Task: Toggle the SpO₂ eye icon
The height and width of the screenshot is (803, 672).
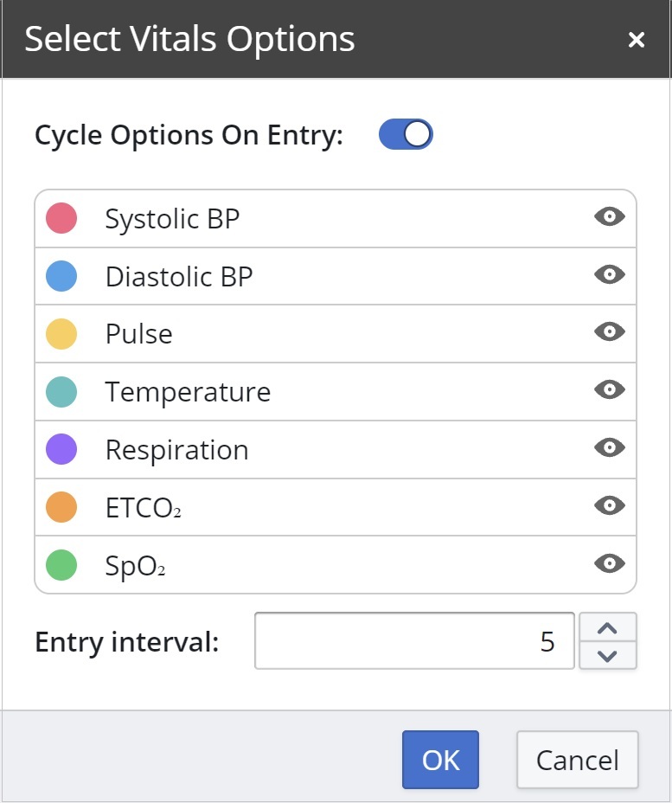Action: [x=610, y=563]
